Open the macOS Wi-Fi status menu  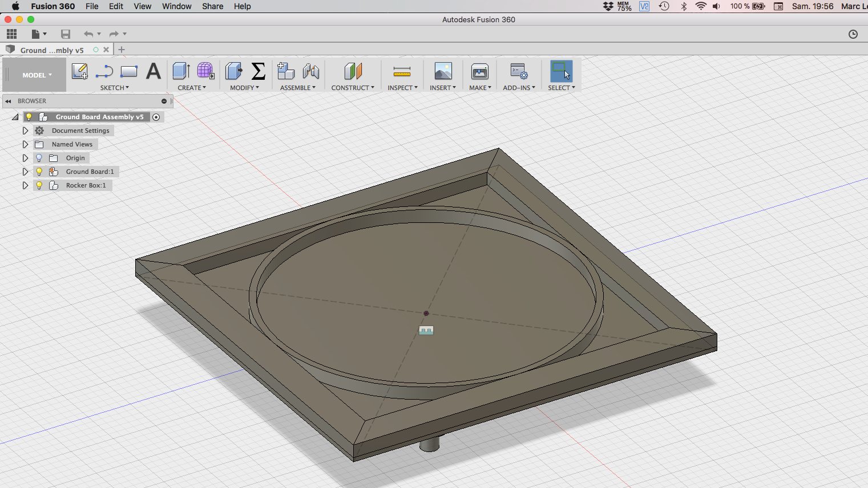[x=701, y=6]
